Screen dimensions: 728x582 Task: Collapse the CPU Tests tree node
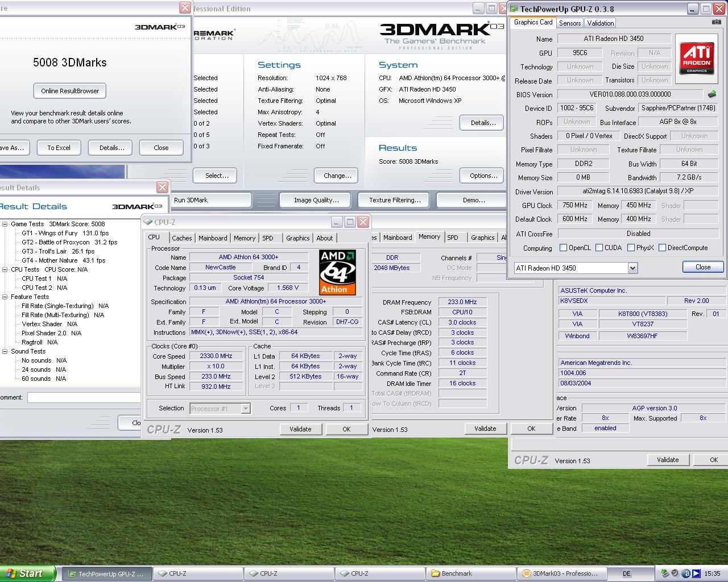point(5,269)
